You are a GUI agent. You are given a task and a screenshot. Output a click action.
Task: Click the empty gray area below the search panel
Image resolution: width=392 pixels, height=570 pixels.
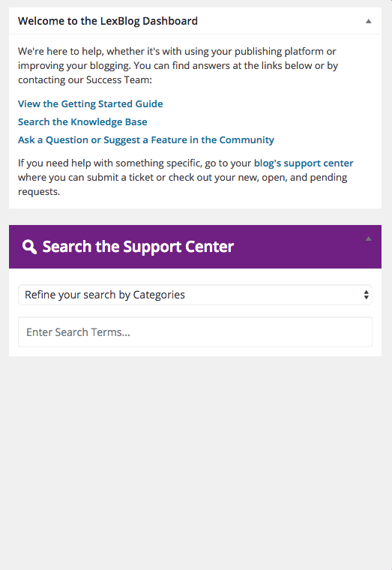(196, 462)
